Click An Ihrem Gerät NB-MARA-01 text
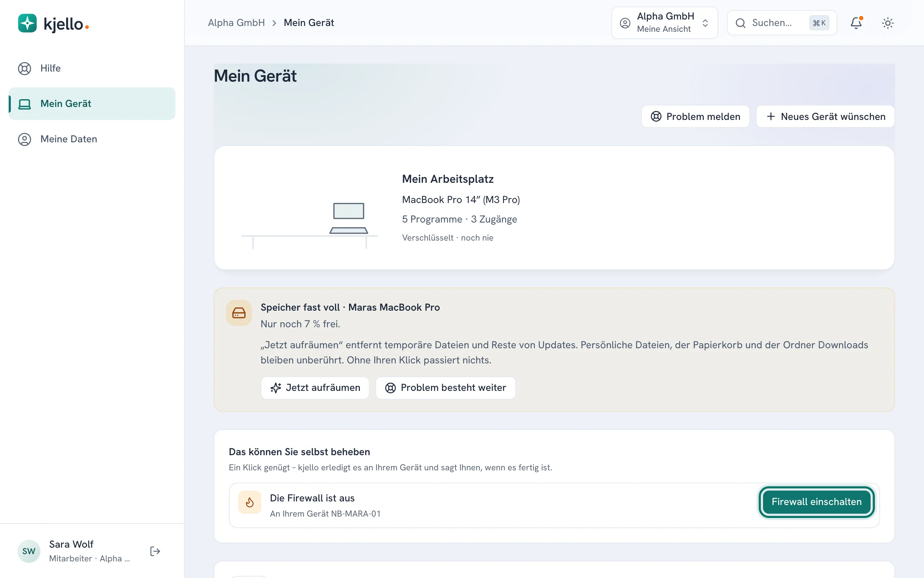 (325, 513)
